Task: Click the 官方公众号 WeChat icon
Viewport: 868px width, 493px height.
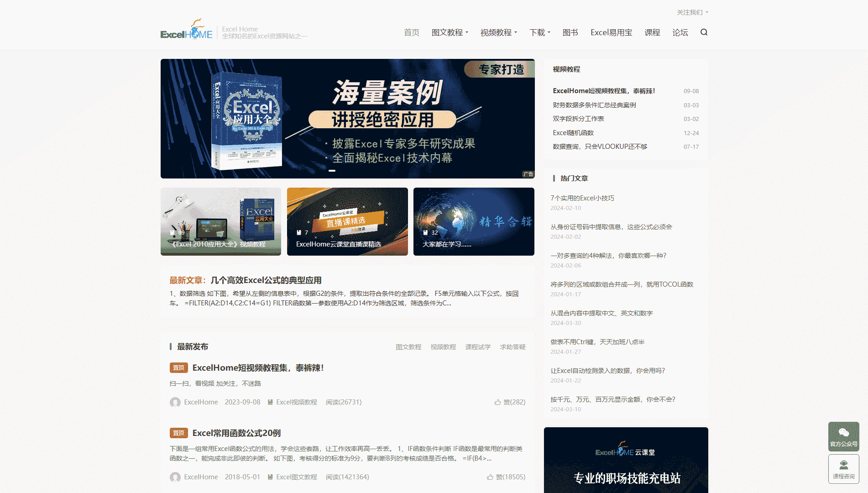Action: tap(843, 436)
